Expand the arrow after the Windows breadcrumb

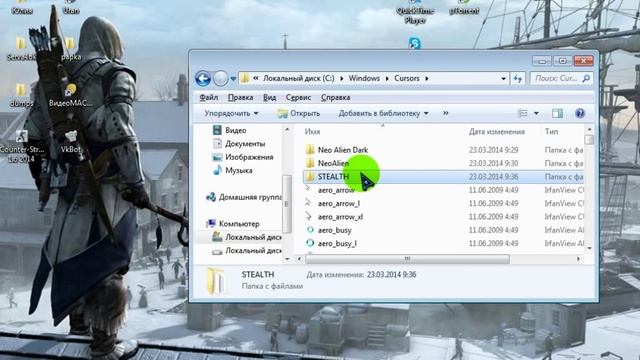[x=387, y=78]
